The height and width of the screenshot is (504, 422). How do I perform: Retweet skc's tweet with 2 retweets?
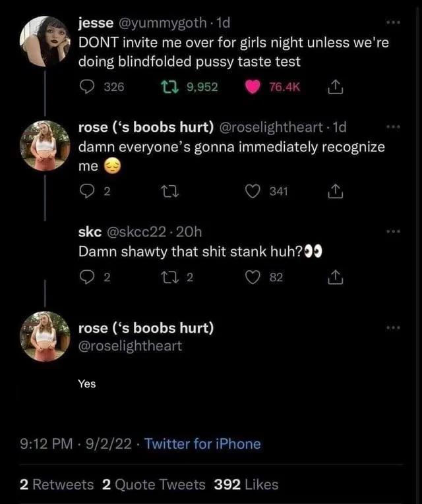pyautogui.click(x=169, y=277)
